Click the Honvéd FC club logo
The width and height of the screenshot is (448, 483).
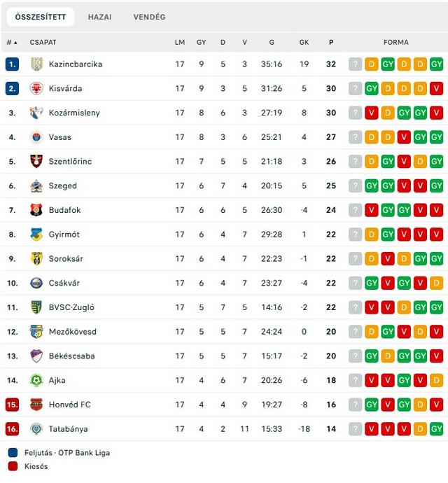(x=36, y=405)
